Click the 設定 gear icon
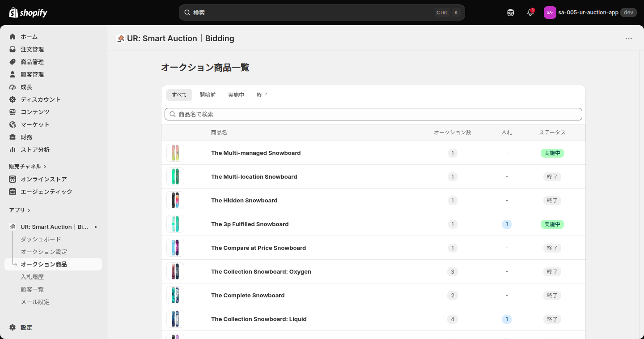 tap(13, 327)
